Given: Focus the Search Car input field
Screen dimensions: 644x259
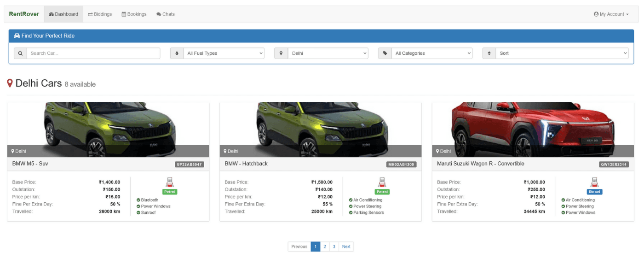Looking at the screenshot, I should 93,53.
